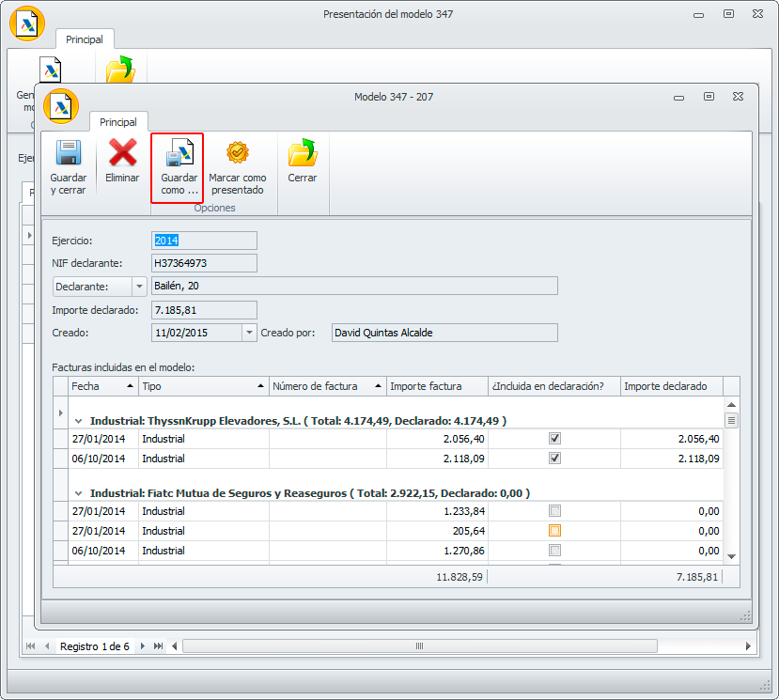This screenshot has height=700, width=779.
Task: Open the Declarante dropdown
Action: click(x=140, y=286)
